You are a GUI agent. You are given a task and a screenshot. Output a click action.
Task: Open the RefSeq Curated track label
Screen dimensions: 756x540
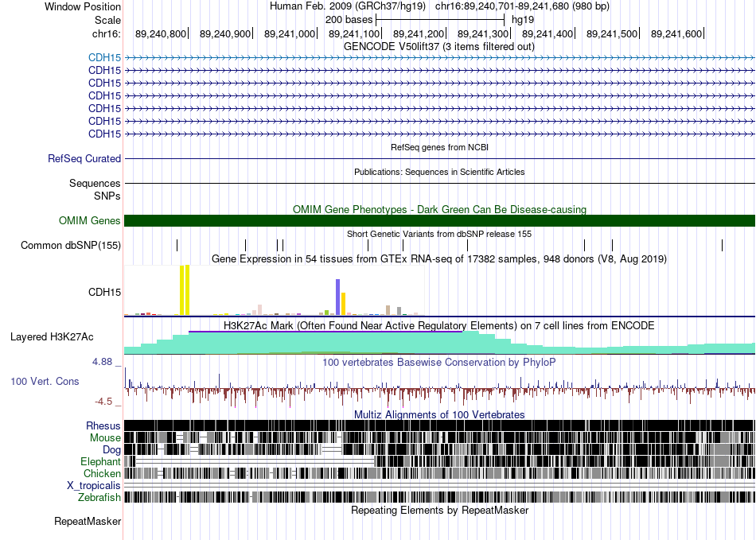coord(84,158)
